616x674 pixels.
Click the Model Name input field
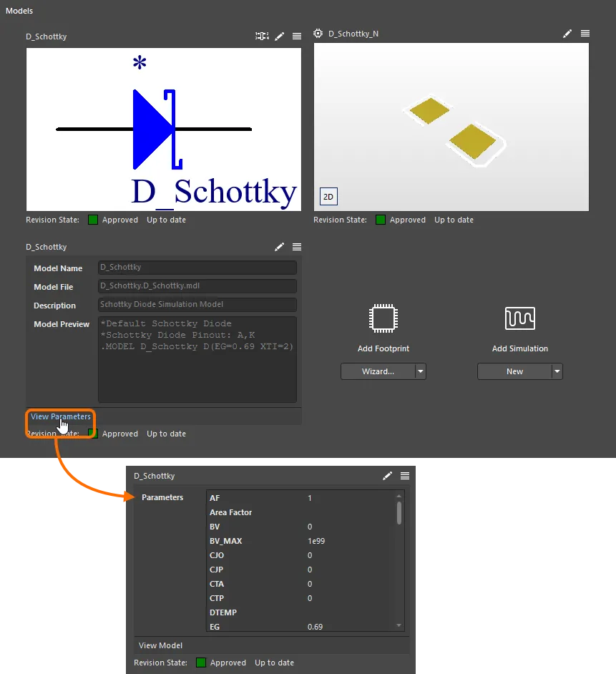tap(197, 268)
